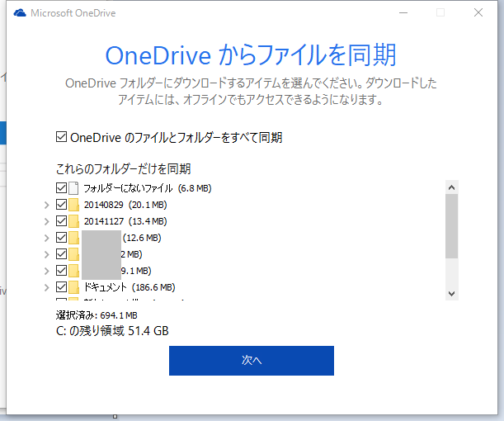Click the C: の残り領域 51.4 GB text

click(112, 331)
